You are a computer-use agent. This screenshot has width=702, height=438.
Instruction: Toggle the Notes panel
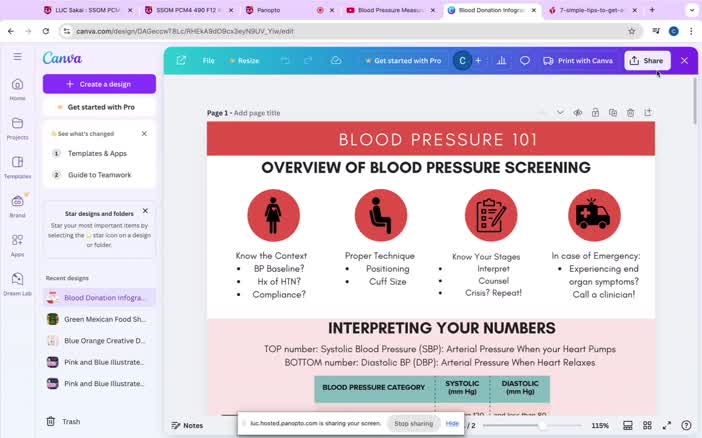pos(187,425)
